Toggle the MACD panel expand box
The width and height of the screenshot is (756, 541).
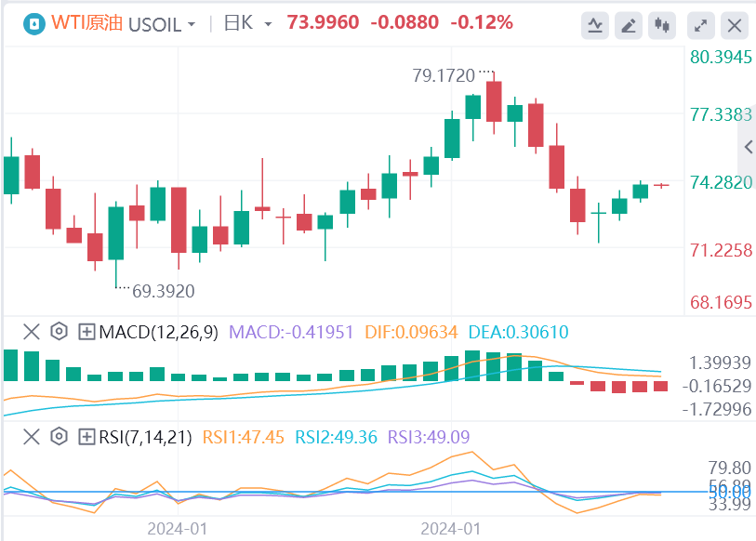(86, 332)
